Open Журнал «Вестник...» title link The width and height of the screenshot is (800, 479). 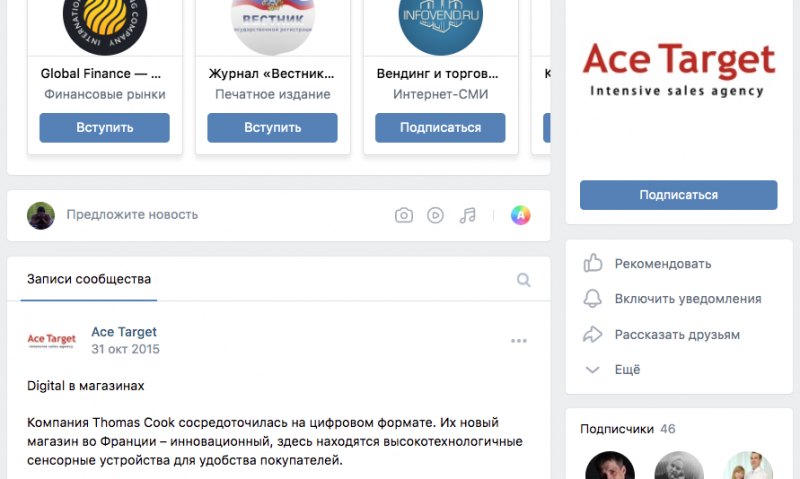tap(271, 73)
